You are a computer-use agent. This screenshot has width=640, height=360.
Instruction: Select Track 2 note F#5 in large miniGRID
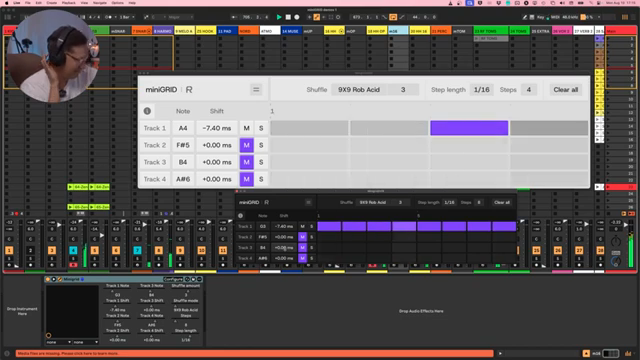[x=183, y=145]
